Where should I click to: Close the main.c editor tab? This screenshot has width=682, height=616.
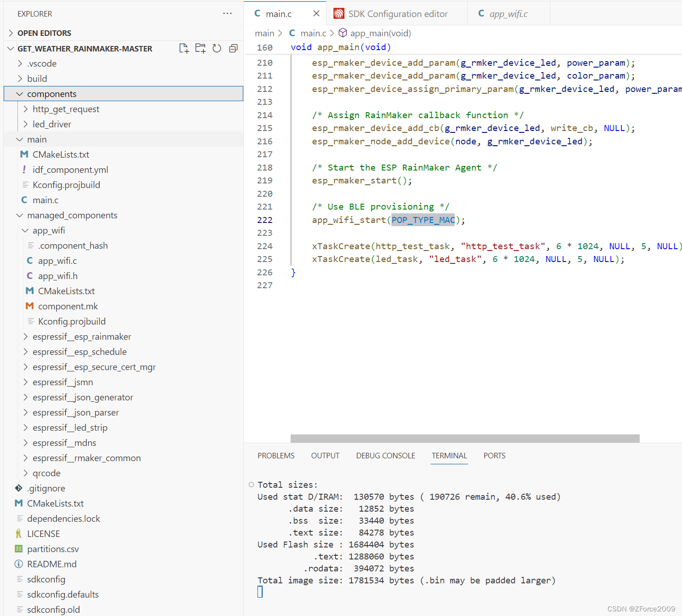tap(316, 13)
